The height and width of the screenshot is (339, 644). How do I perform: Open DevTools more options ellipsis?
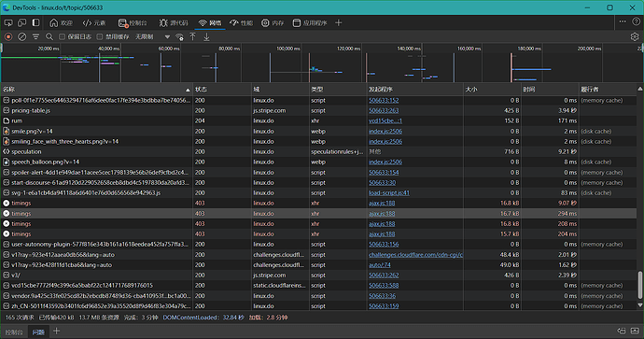(x=623, y=21)
